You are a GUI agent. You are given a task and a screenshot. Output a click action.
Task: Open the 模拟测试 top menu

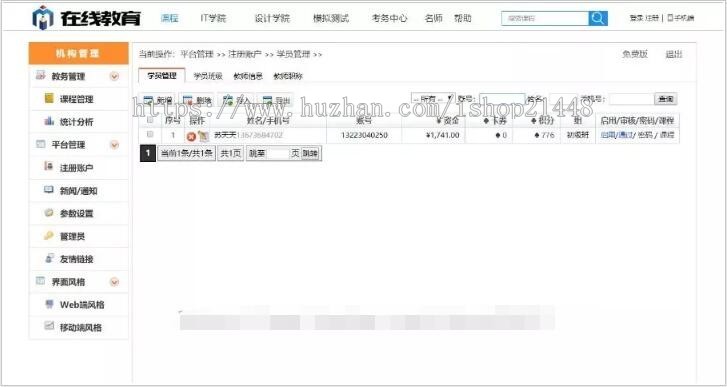tap(331, 18)
